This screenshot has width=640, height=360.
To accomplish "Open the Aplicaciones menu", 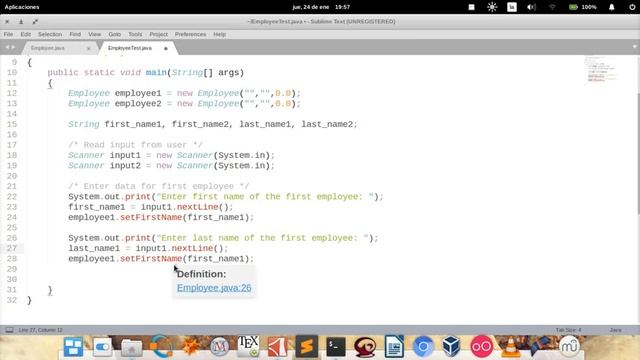I will click(22, 7).
